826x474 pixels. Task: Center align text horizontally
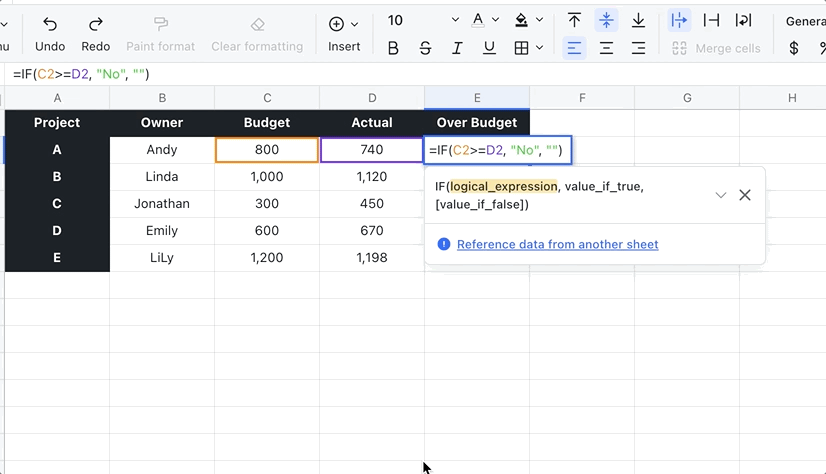pyautogui.click(x=606, y=48)
